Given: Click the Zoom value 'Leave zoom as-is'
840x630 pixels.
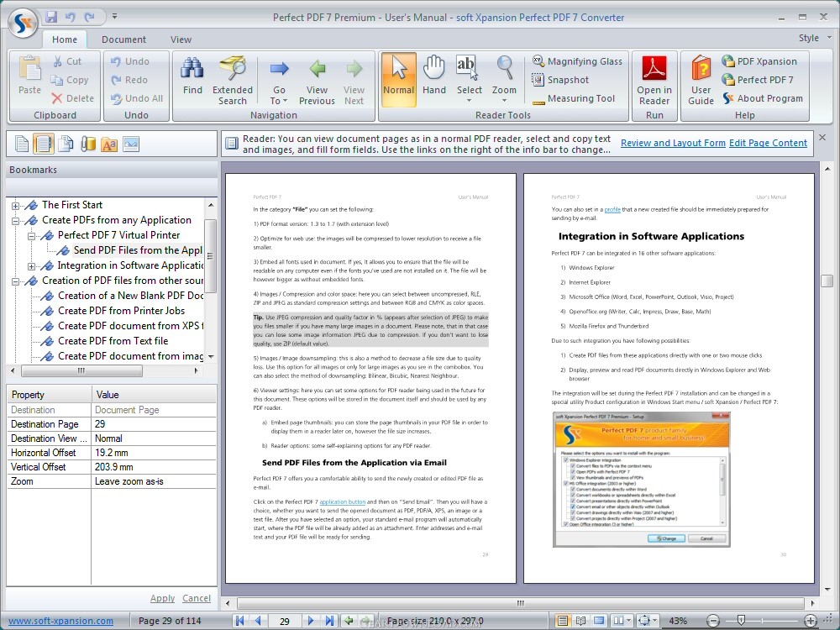Looking at the screenshot, I should [154, 481].
